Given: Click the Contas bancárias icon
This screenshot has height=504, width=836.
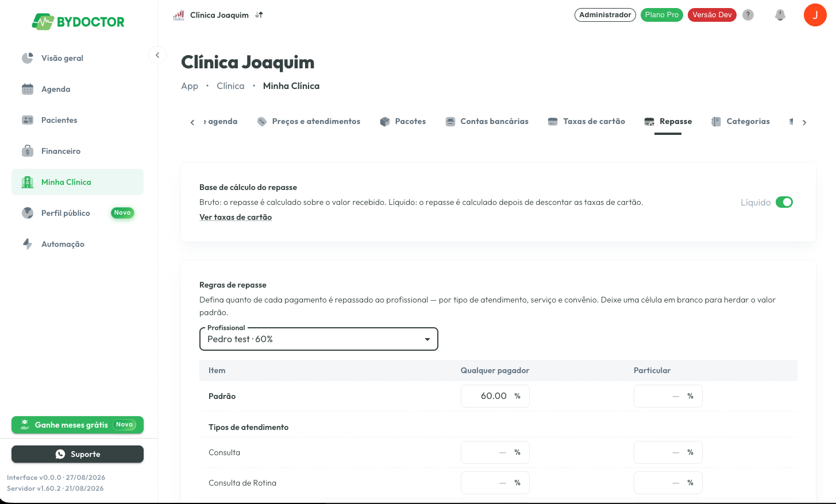Looking at the screenshot, I should (450, 122).
